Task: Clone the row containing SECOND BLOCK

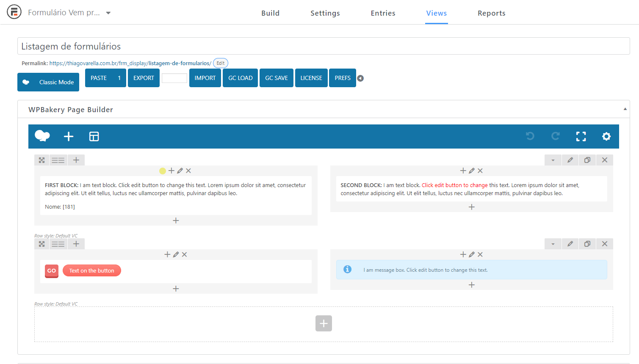Action: coord(587,160)
